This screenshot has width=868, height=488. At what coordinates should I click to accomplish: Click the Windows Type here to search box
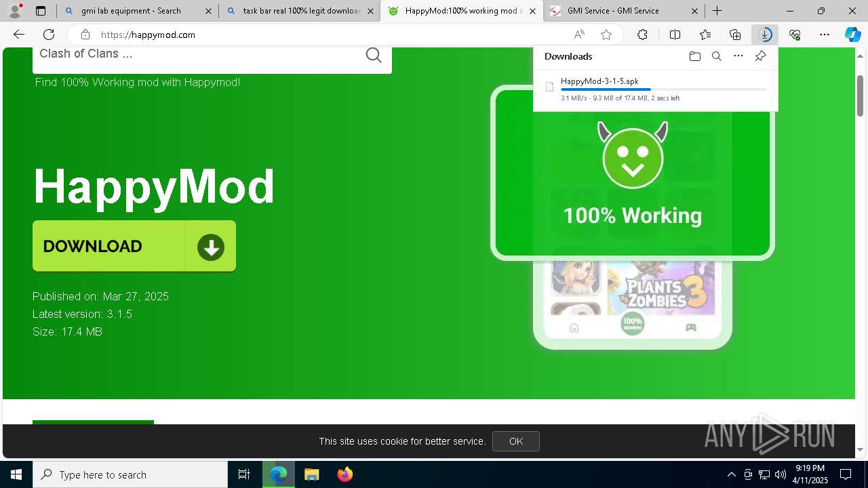coord(130,474)
